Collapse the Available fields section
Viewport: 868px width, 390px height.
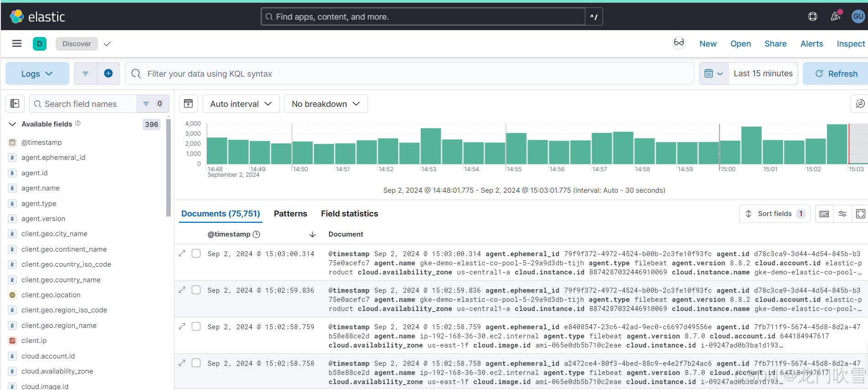point(12,124)
